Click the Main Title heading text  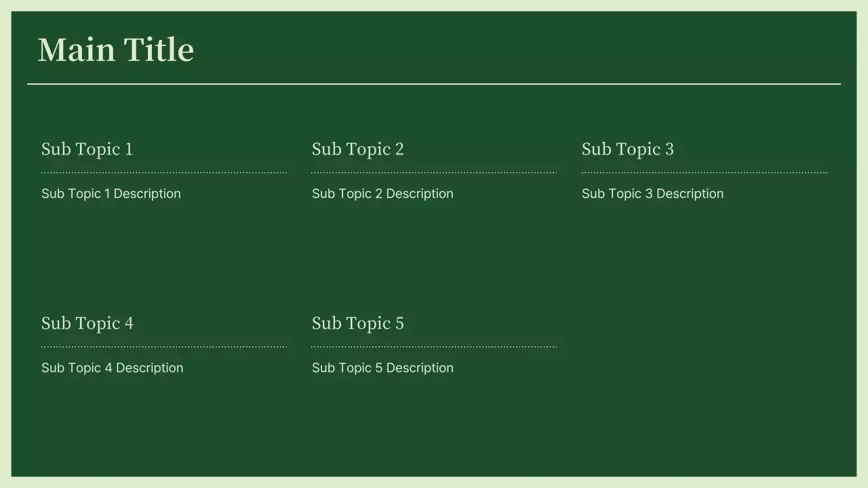[116, 50]
